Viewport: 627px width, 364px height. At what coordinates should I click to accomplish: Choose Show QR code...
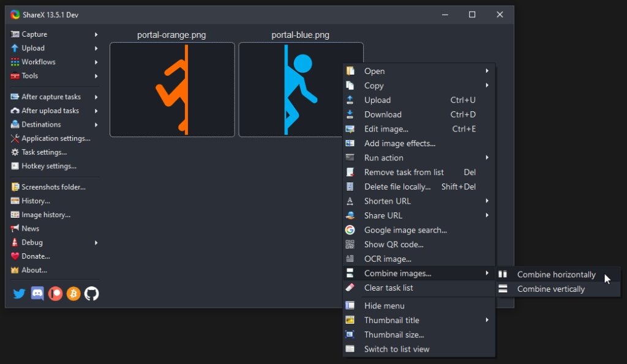419,244
